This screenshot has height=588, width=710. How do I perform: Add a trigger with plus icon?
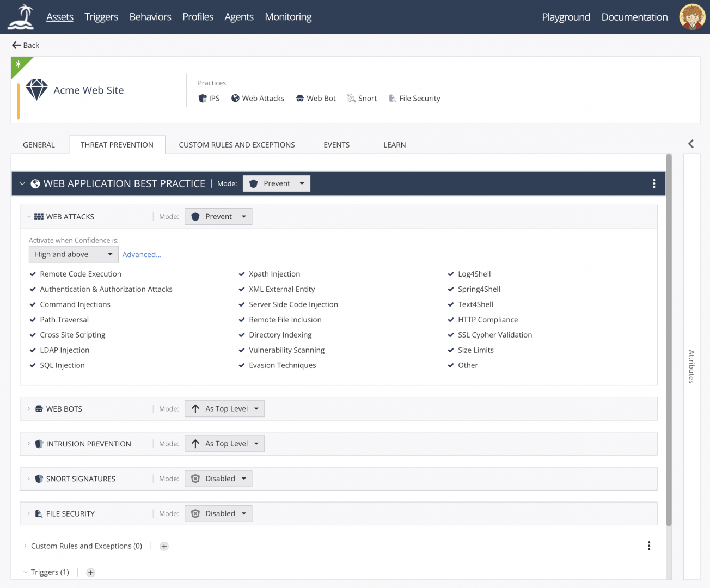point(91,572)
